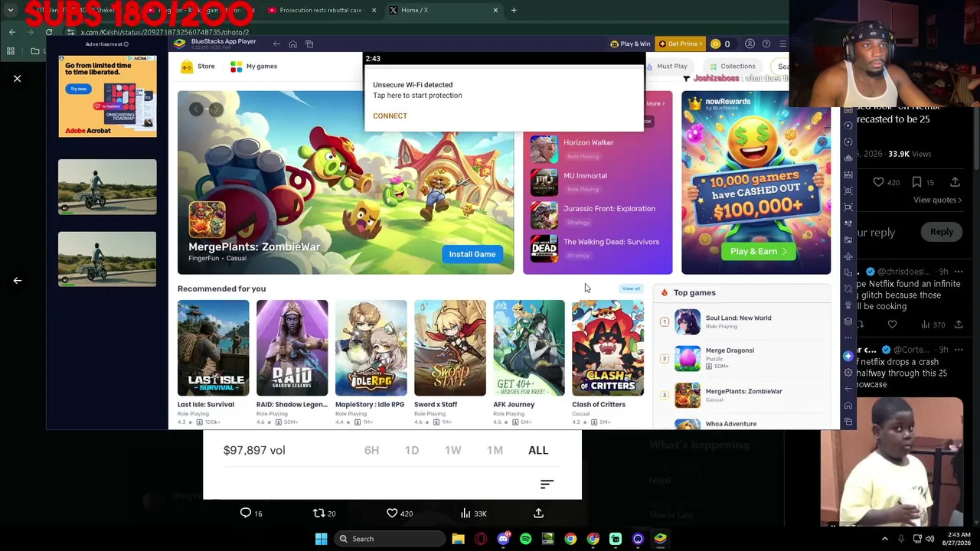Bookmark the post with 15 bookmarks
This screenshot has height=551, width=980.
[923, 183]
